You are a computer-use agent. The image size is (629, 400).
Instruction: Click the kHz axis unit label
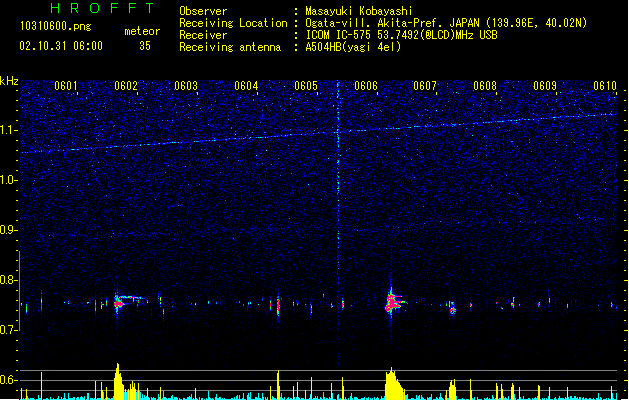pos(9,81)
